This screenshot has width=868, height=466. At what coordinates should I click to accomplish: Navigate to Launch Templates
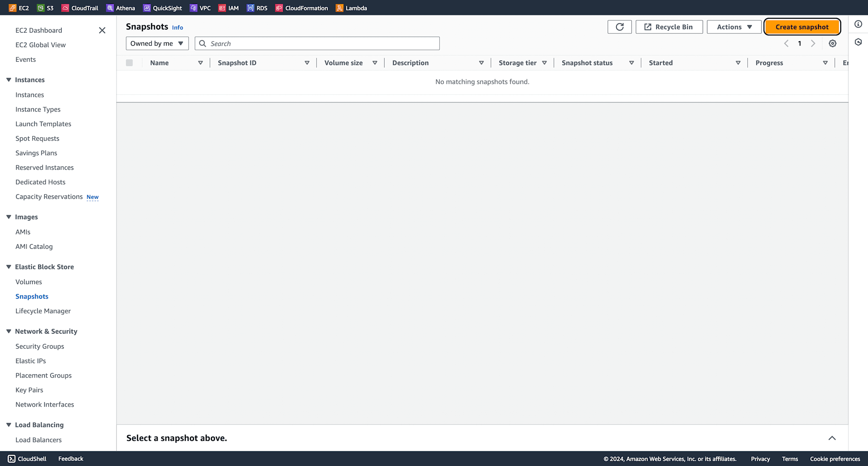43,124
